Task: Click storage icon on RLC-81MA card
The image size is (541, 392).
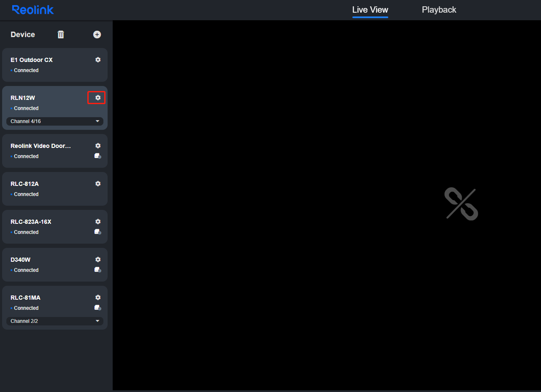Action: (98, 308)
